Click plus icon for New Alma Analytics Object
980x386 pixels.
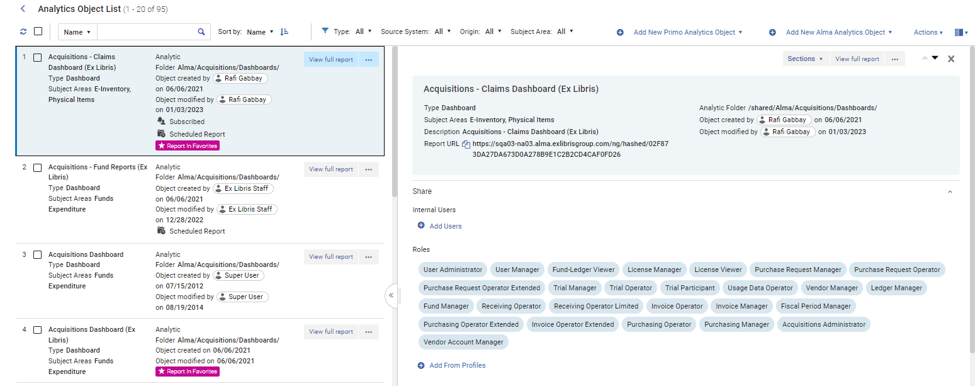click(772, 32)
